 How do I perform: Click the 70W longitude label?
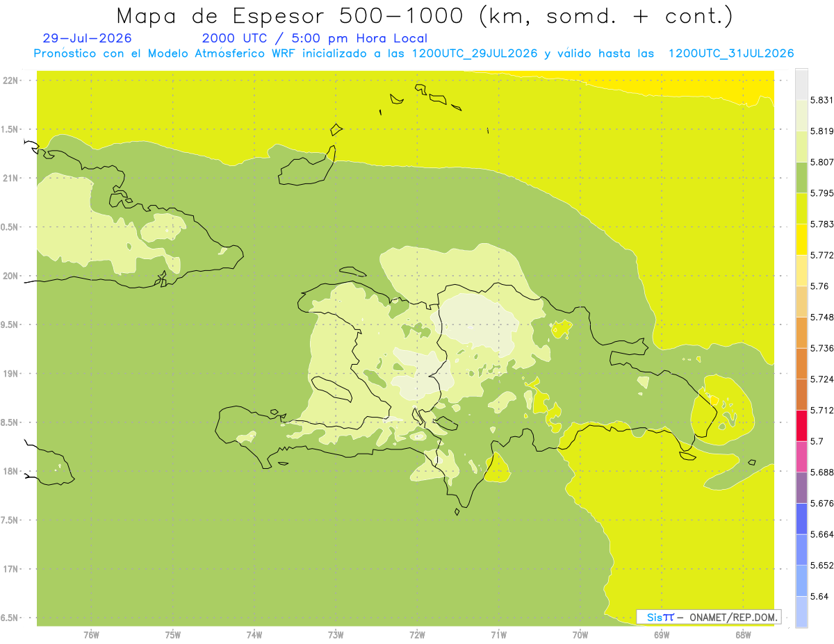(x=580, y=634)
